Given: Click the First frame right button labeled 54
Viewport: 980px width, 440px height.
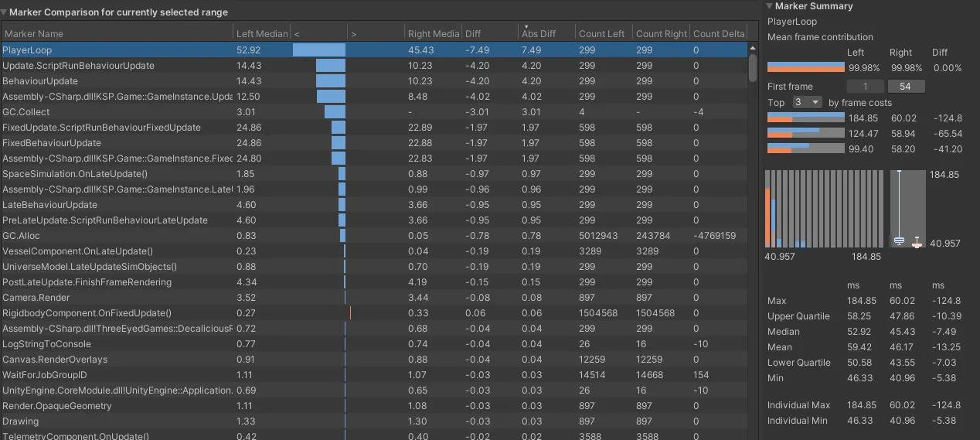Looking at the screenshot, I should (906, 87).
